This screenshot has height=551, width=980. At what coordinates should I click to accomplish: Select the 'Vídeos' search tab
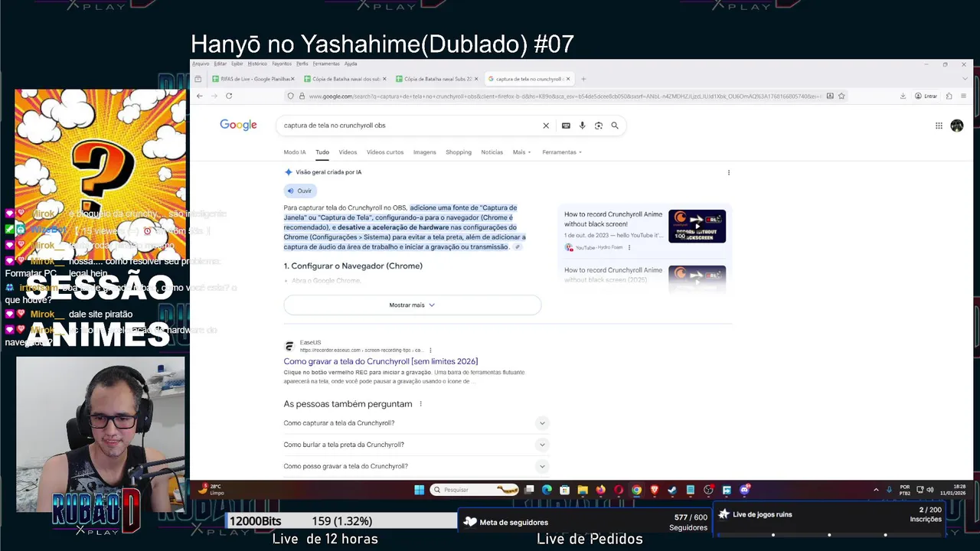point(348,152)
